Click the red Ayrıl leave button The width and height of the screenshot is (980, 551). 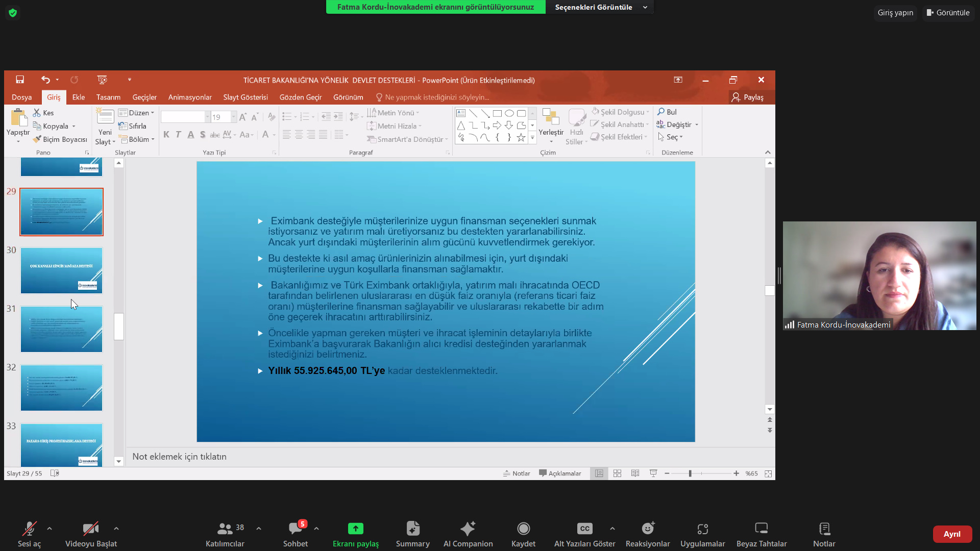(951, 534)
